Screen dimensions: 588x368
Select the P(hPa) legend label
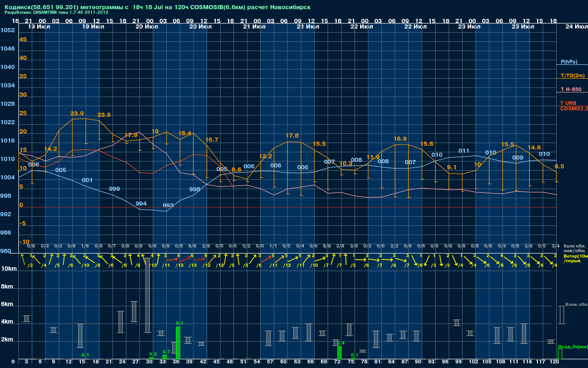point(569,62)
